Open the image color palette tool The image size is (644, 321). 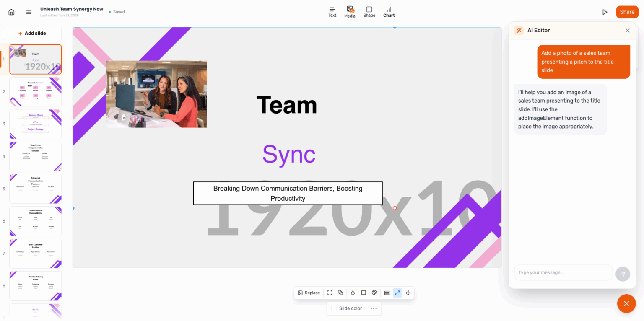(x=374, y=293)
